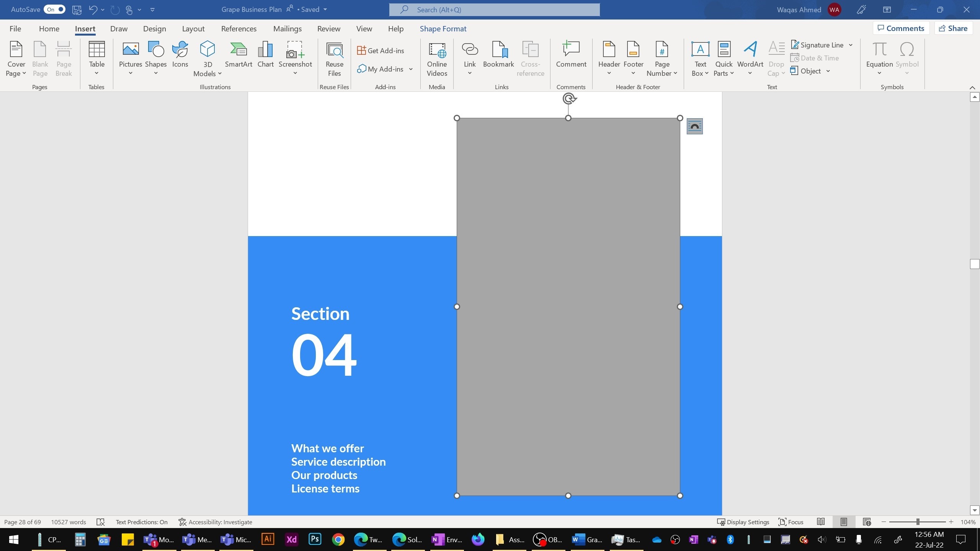Screen dimensions: 980x551
Task: Insert Online Videos
Action: [437, 59]
